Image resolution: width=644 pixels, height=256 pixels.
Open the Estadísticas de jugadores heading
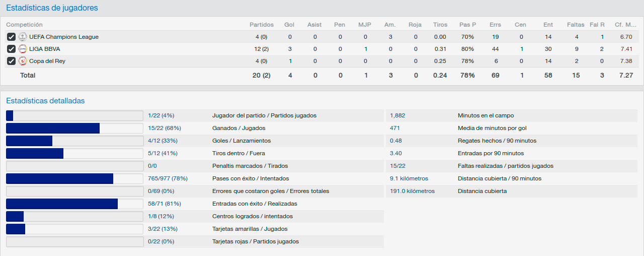pyautogui.click(x=52, y=8)
